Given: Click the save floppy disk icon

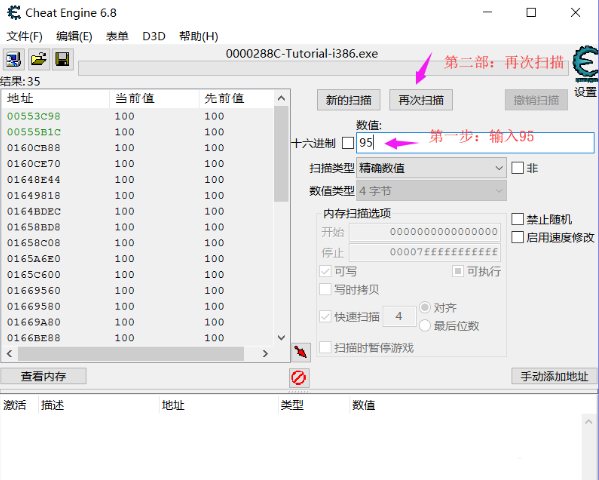Looking at the screenshot, I should (62, 60).
